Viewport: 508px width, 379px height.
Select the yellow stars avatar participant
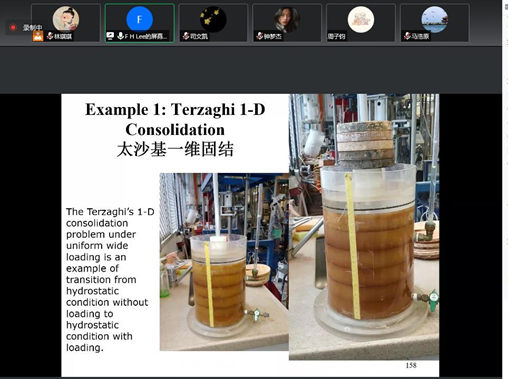(213, 19)
